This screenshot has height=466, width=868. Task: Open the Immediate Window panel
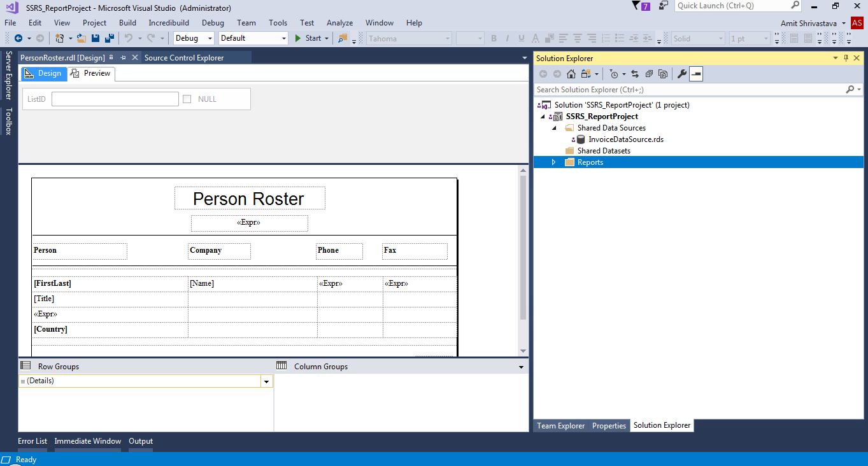tap(87, 441)
